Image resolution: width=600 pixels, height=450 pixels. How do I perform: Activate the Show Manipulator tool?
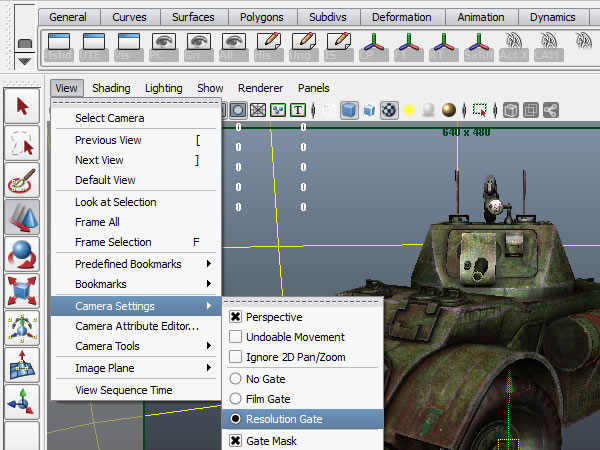tap(22, 403)
